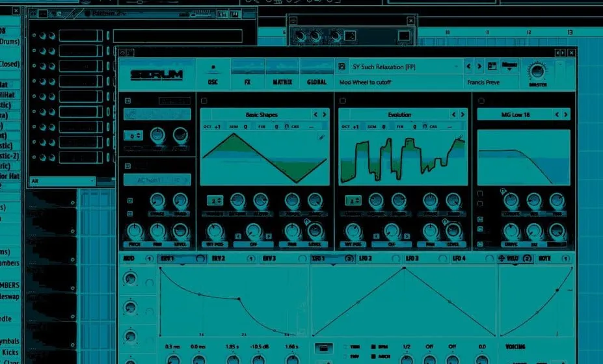
Task: Select the LFO 4 tab
Action: coord(473,259)
